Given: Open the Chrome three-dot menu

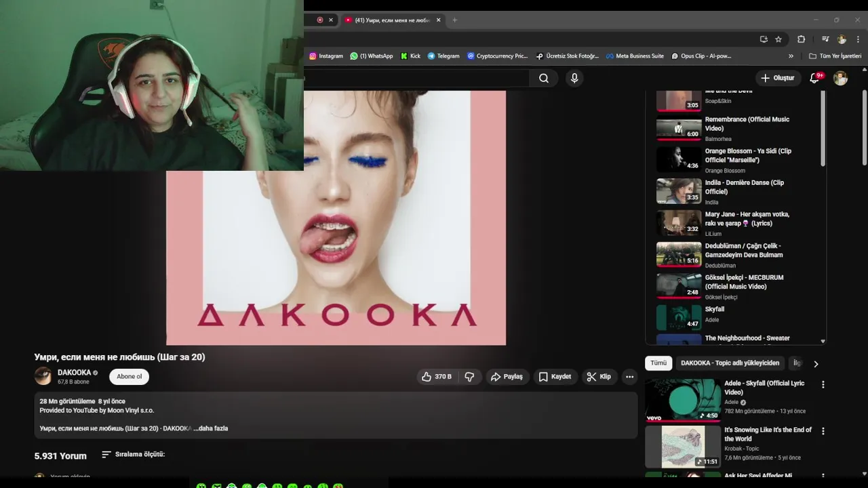Looking at the screenshot, I should pyautogui.click(x=858, y=39).
